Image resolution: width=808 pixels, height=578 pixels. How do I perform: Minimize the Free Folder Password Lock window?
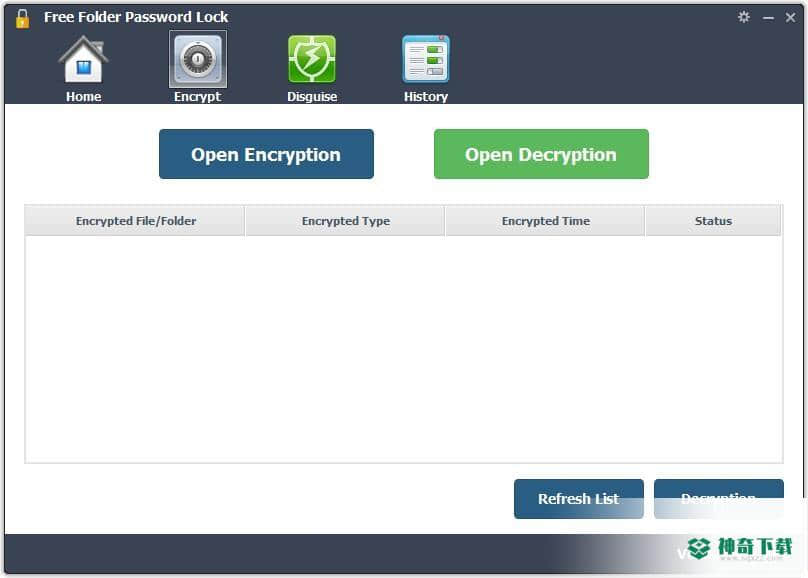point(768,18)
